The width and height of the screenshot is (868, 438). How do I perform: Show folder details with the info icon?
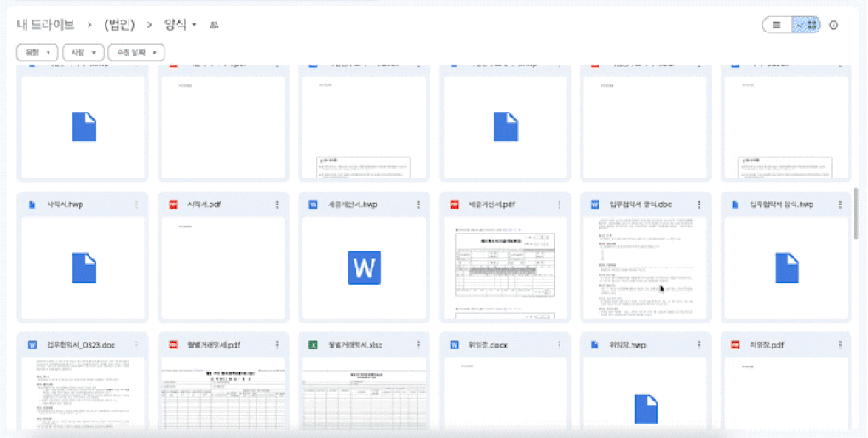point(834,25)
